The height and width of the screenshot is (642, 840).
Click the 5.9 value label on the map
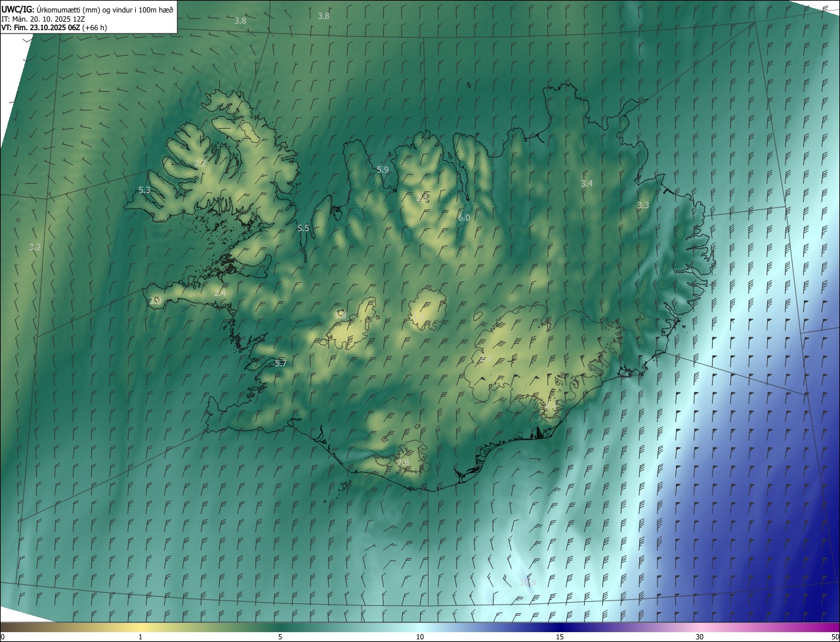coord(383,169)
